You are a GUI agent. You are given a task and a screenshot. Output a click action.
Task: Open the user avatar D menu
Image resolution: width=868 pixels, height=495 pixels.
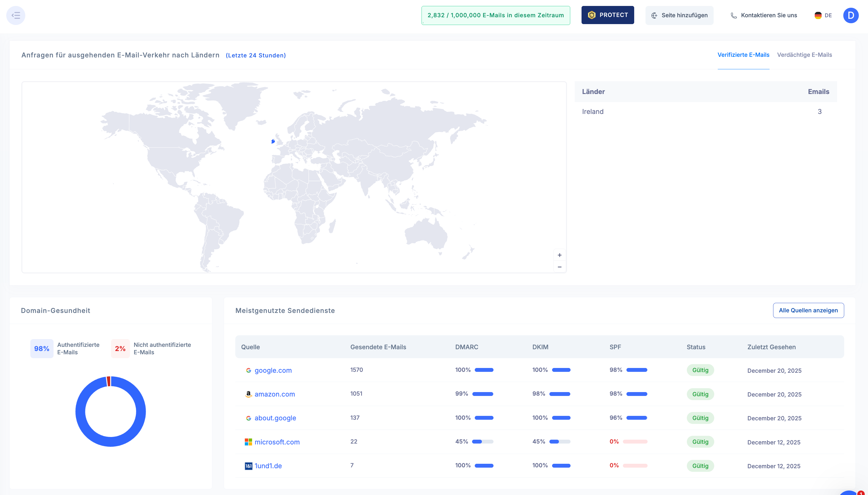850,15
